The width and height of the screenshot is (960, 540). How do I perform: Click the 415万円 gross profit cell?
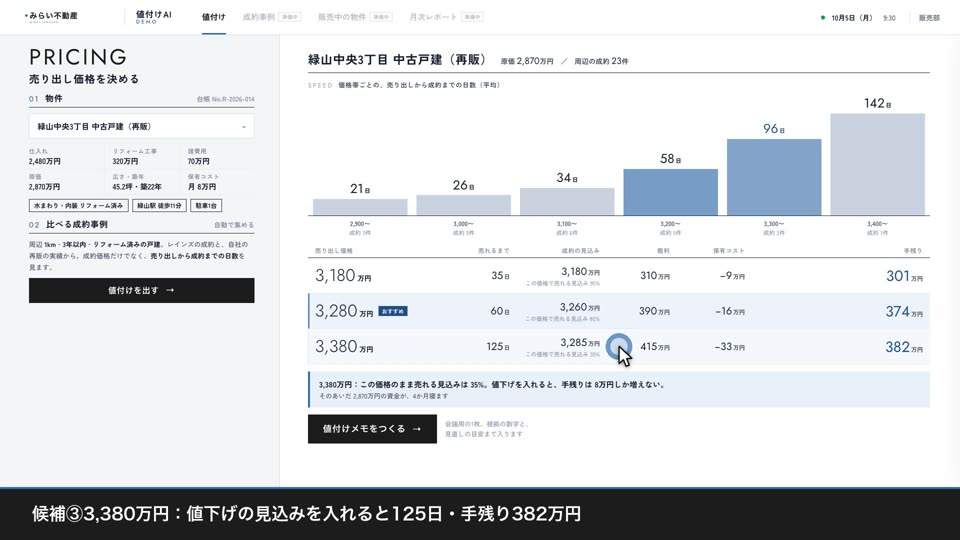pos(655,347)
